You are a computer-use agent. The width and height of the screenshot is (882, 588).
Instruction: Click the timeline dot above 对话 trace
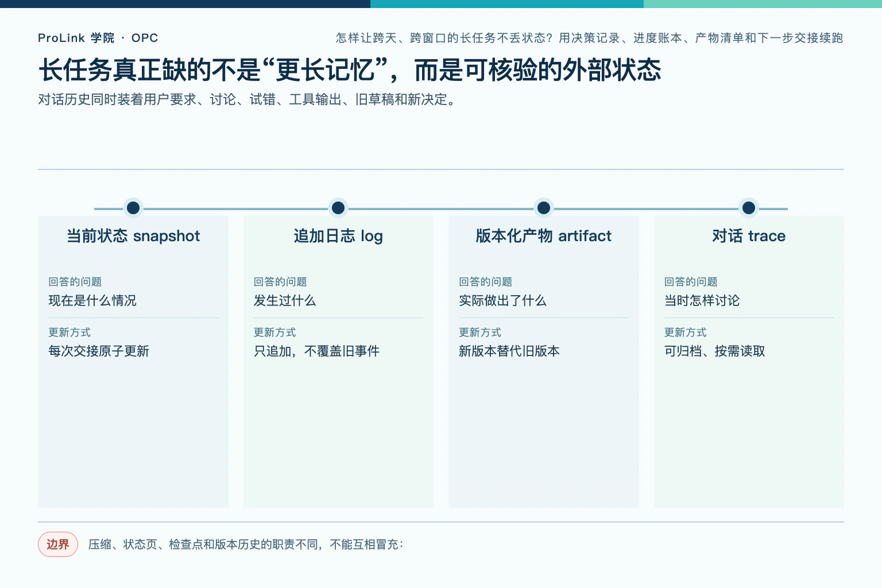coord(749,208)
